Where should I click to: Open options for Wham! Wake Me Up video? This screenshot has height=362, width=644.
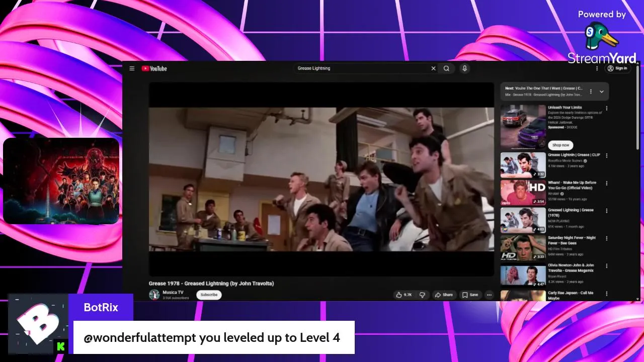pos(606,184)
